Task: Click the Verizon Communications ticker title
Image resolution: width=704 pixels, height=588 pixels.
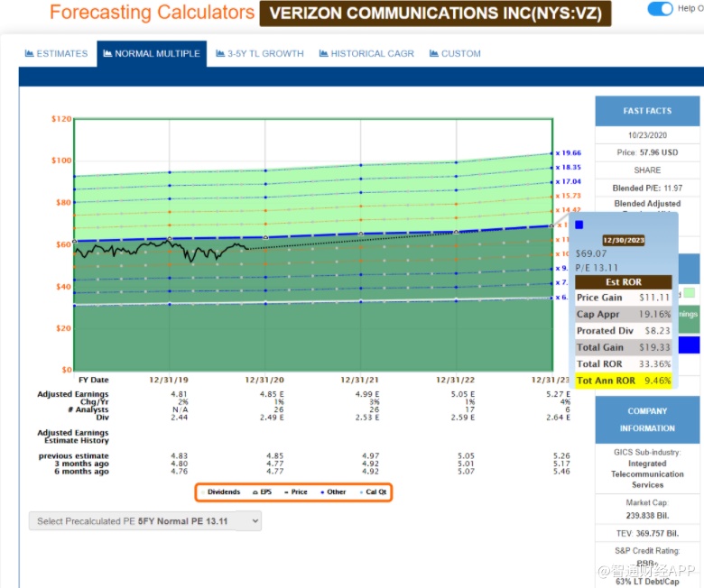Action: 435,14
